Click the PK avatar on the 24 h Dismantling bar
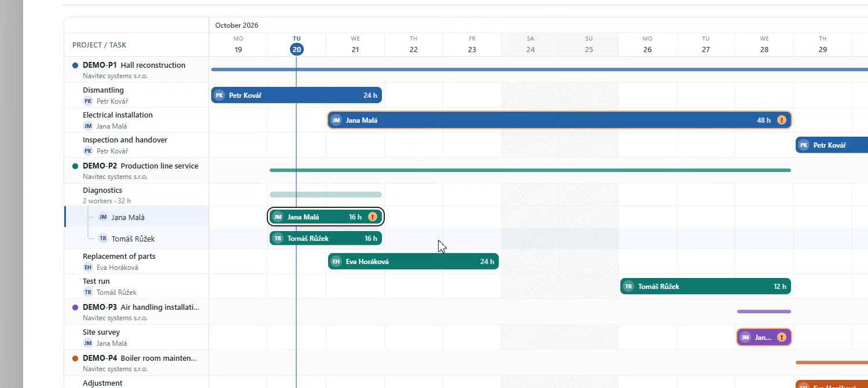Screen dimensions: 868x388 (219, 96)
